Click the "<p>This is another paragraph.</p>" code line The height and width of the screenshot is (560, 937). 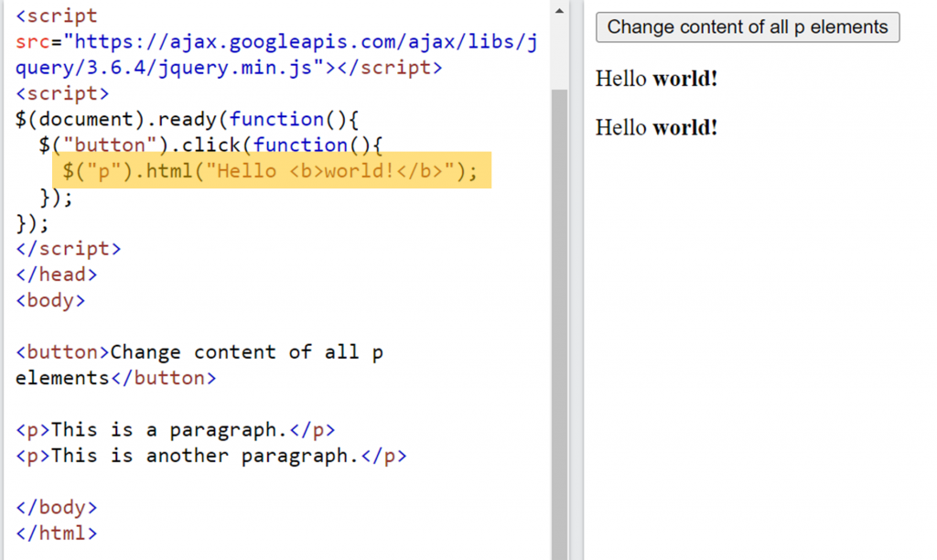[211, 456]
